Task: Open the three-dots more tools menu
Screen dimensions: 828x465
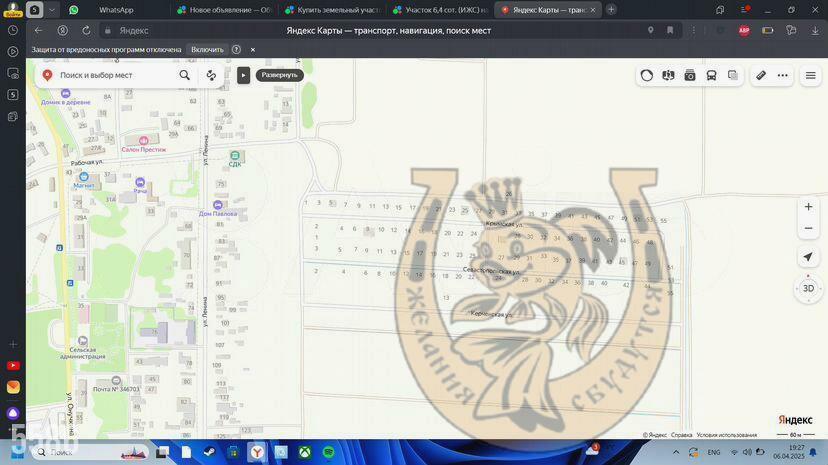Action: click(783, 75)
